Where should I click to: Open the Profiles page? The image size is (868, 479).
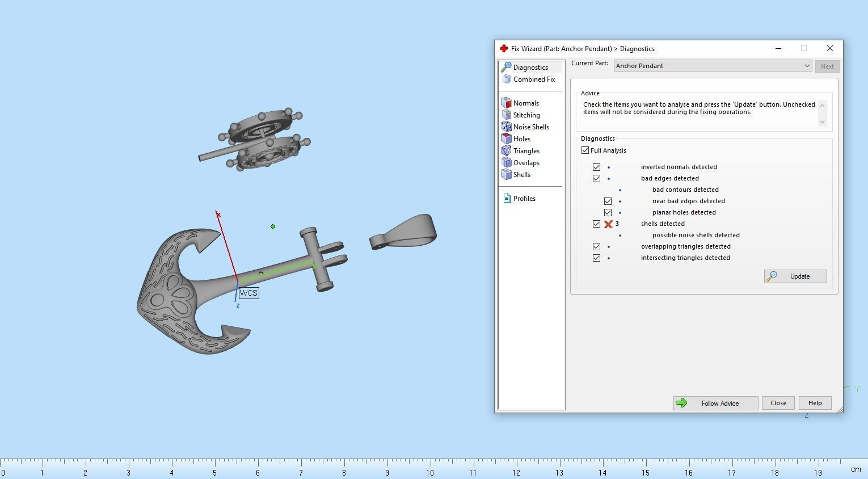click(524, 199)
